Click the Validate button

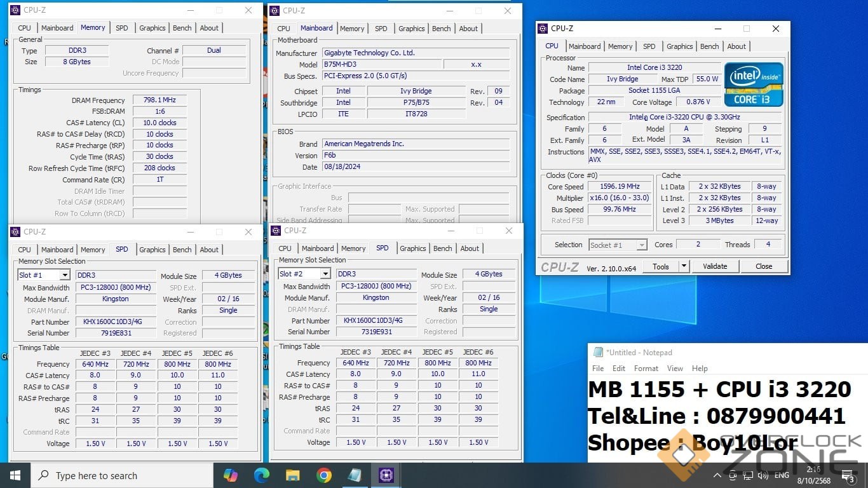click(x=715, y=267)
